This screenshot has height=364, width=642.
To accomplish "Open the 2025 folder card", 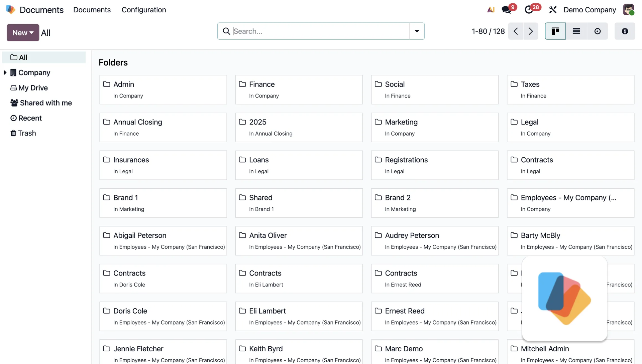I will tap(299, 127).
